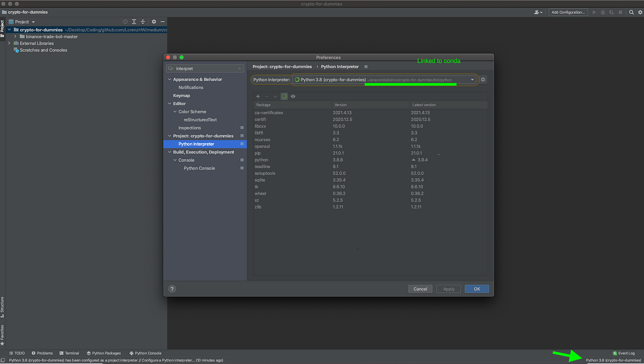Select Python Interpreter in the settings tree
This screenshot has width=644, height=364.
point(205,144)
